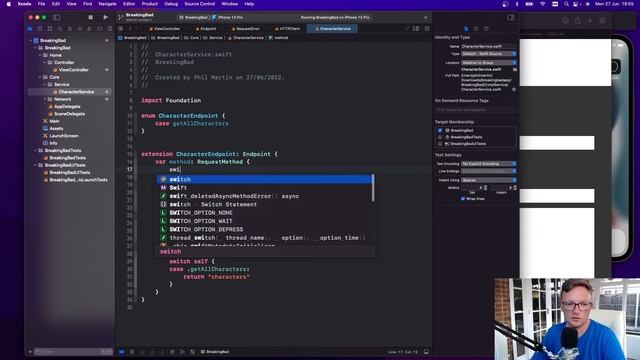Open the Editor menu
The image size is (640, 360).
click(129, 4)
